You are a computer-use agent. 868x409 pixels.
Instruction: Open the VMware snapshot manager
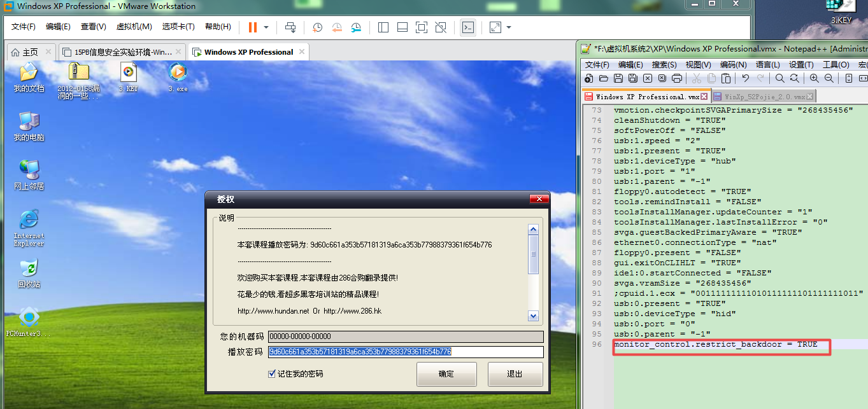357,27
